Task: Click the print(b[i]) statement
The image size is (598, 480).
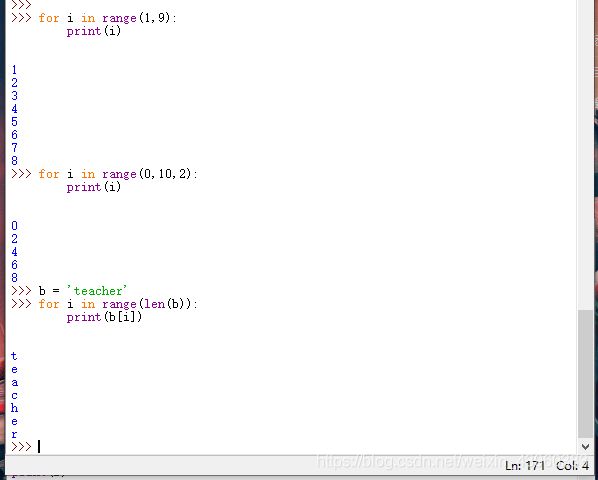Action: tap(104, 317)
